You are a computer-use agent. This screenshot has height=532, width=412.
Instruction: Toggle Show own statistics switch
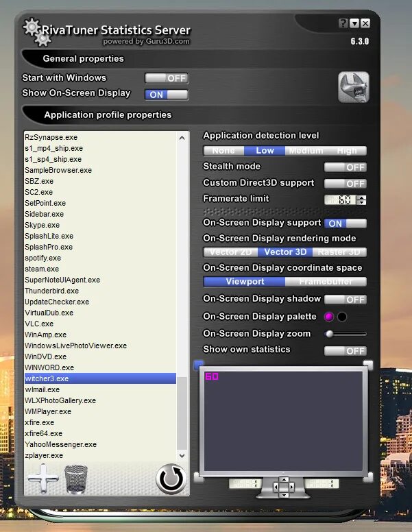[345, 351]
